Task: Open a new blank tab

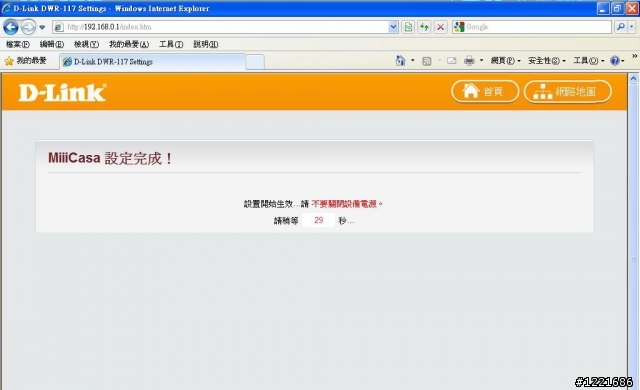Action: click(255, 62)
